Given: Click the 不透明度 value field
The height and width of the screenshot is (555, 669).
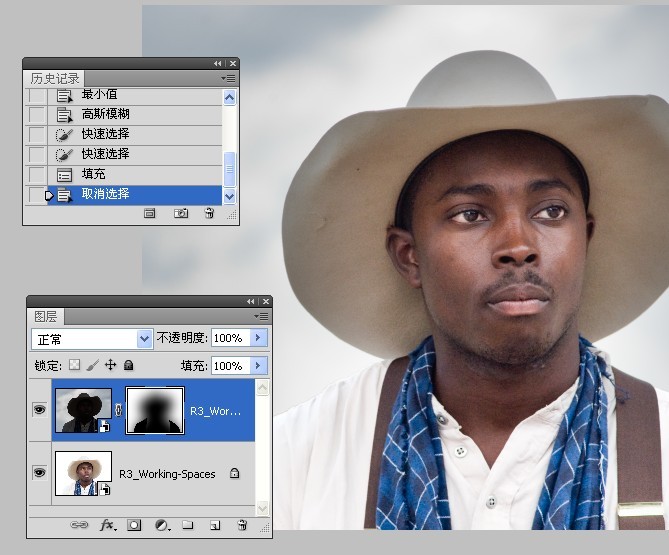Looking at the screenshot, I should tap(231, 338).
